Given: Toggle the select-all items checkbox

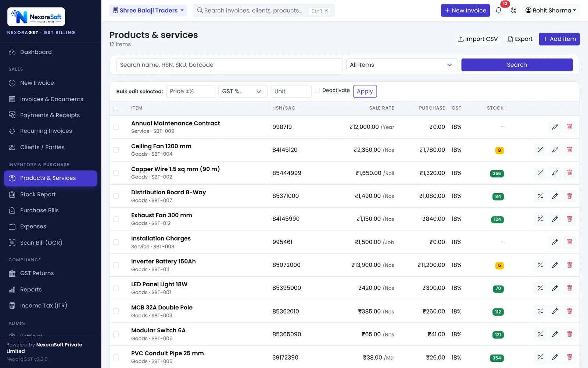Looking at the screenshot, I should tap(116, 108).
